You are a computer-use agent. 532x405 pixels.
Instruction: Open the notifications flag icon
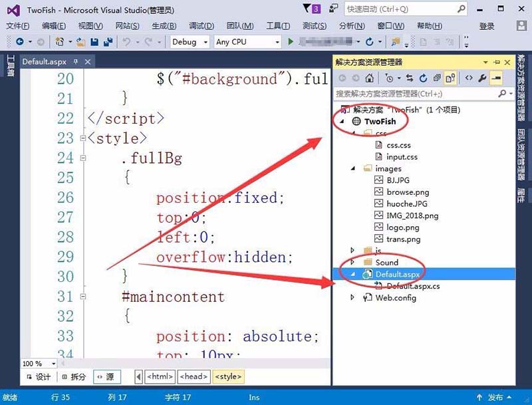(x=307, y=8)
